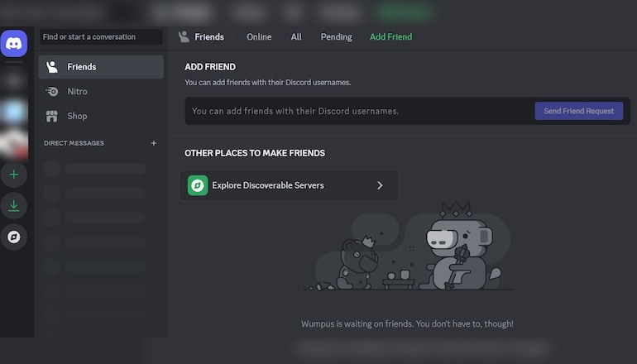Click the ADD FRIEND heading text
Screen dimensions: 637x364
210,67
